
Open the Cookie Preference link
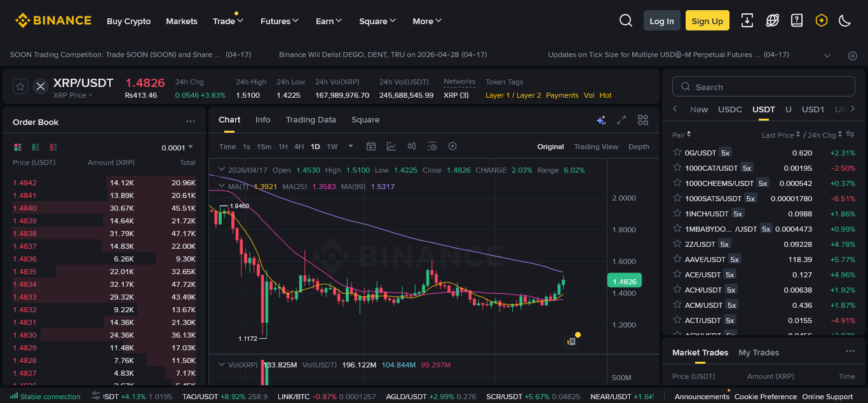point(766,397)
